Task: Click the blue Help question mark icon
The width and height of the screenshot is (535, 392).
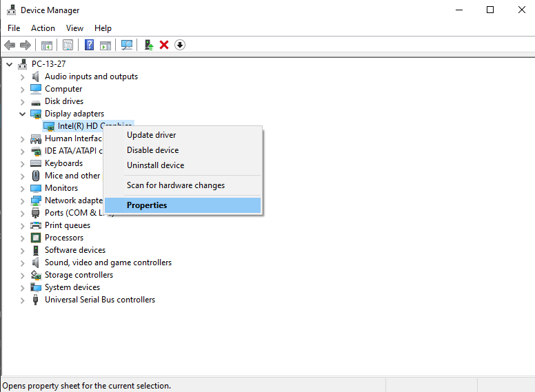Action: click(x=89, y=45)
